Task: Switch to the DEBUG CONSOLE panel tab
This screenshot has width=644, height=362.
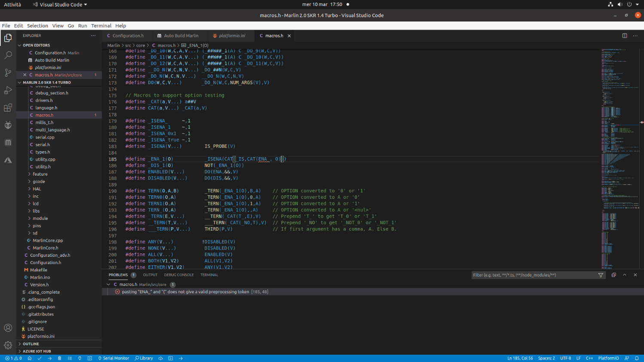Action: (x=179, y=275)
